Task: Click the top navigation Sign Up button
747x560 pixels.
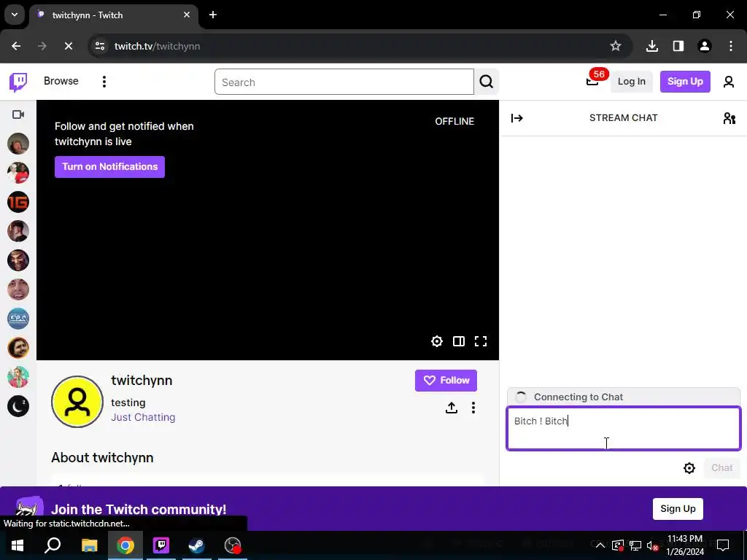Action: [684, 82]
